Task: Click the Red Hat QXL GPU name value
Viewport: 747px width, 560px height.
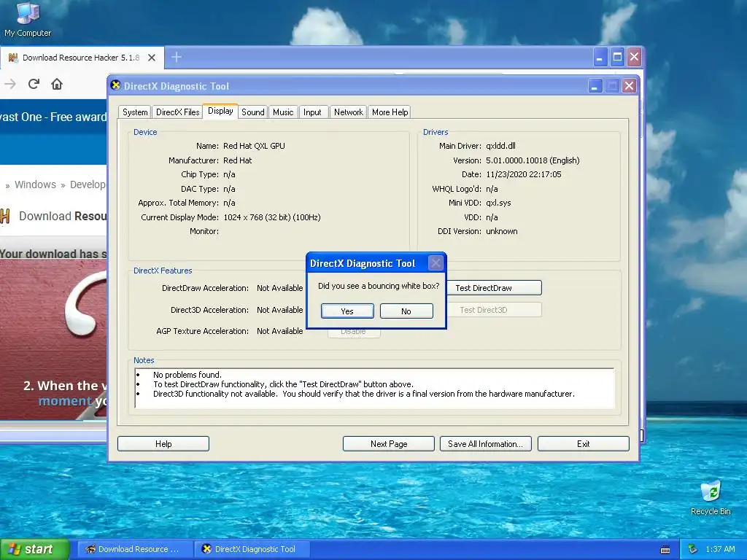Action: [254, 146]
